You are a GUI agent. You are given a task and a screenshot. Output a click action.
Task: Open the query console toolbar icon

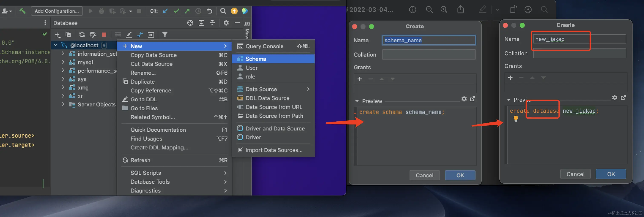151,35
